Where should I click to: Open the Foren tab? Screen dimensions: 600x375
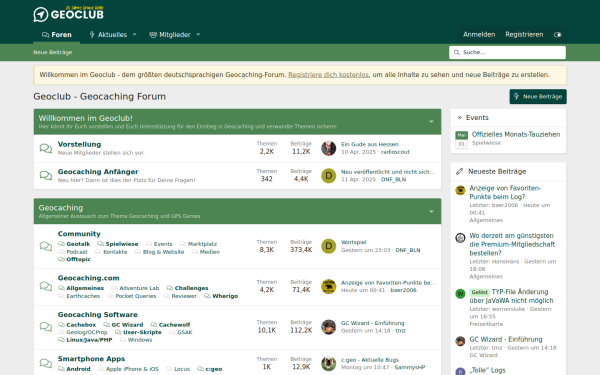tap(57, 35)
